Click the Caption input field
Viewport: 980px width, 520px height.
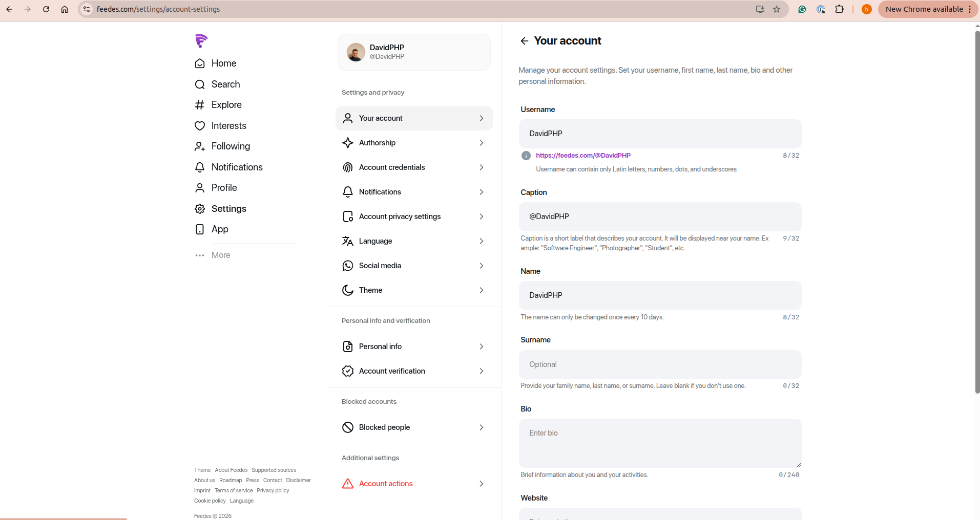660,216
